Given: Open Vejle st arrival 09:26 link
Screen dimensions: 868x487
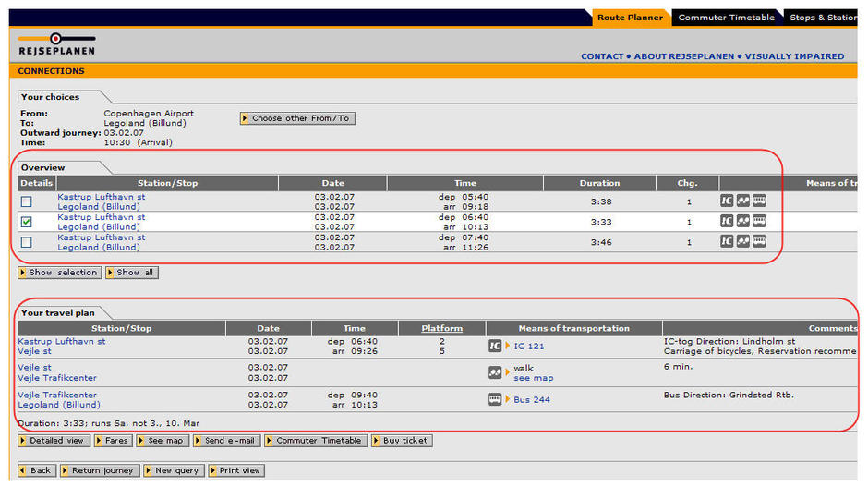Looking at the screenshot, I should pos(34,351).
